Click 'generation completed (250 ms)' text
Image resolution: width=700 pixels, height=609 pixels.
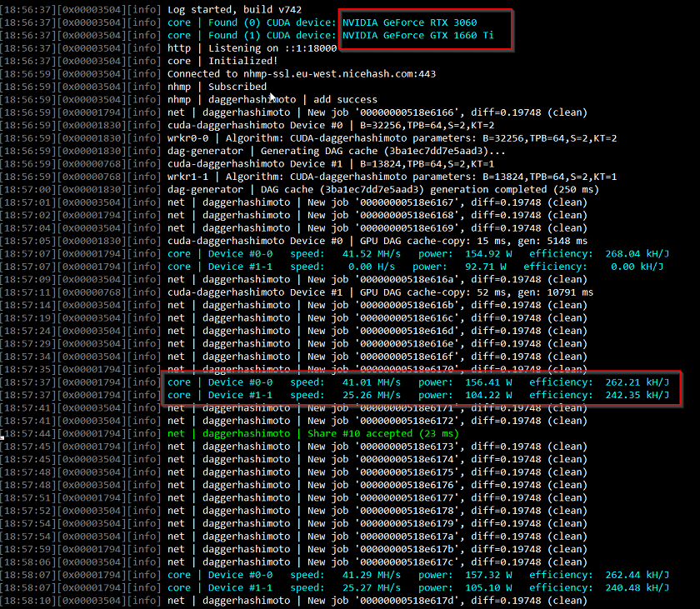tap(514, 190)
